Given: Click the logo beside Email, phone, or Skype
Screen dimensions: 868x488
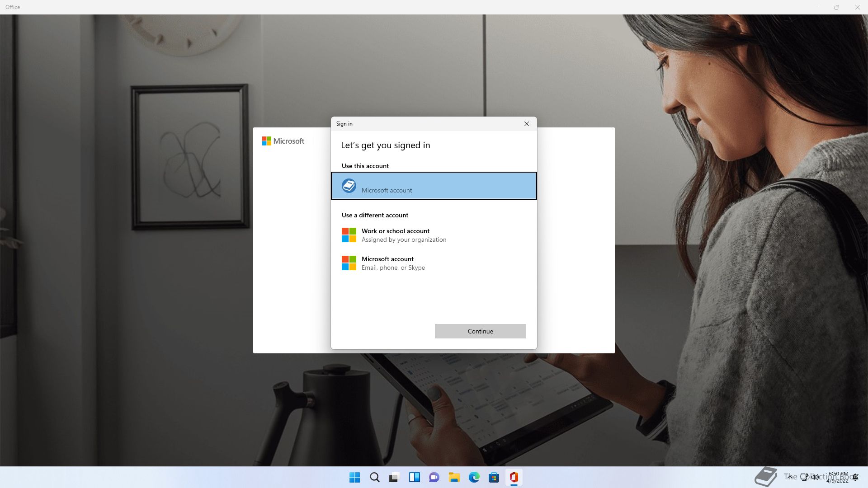Looking at the screenshot, I should click(349, 263).
